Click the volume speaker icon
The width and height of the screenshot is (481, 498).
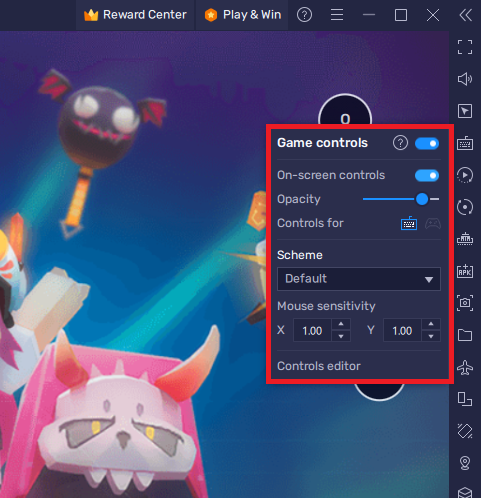pos(465,79)
